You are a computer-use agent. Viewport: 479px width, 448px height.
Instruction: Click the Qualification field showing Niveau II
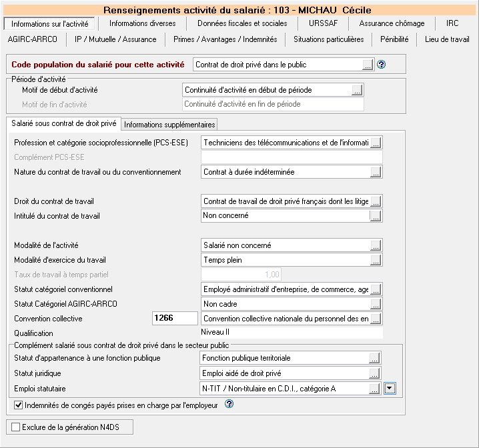292,333
